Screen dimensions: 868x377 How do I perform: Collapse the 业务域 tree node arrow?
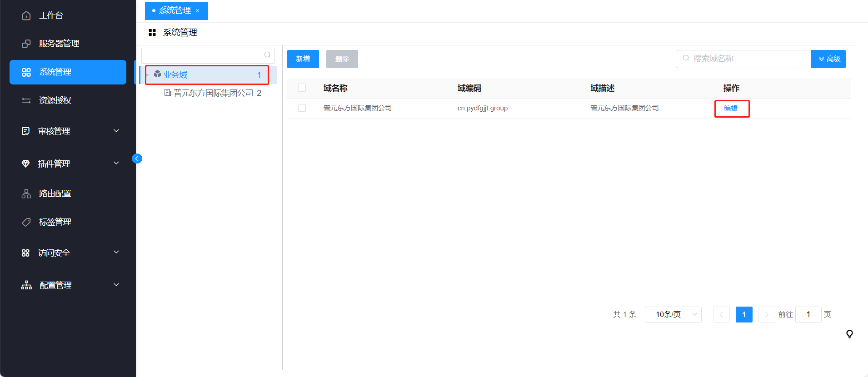pos(147,75)
